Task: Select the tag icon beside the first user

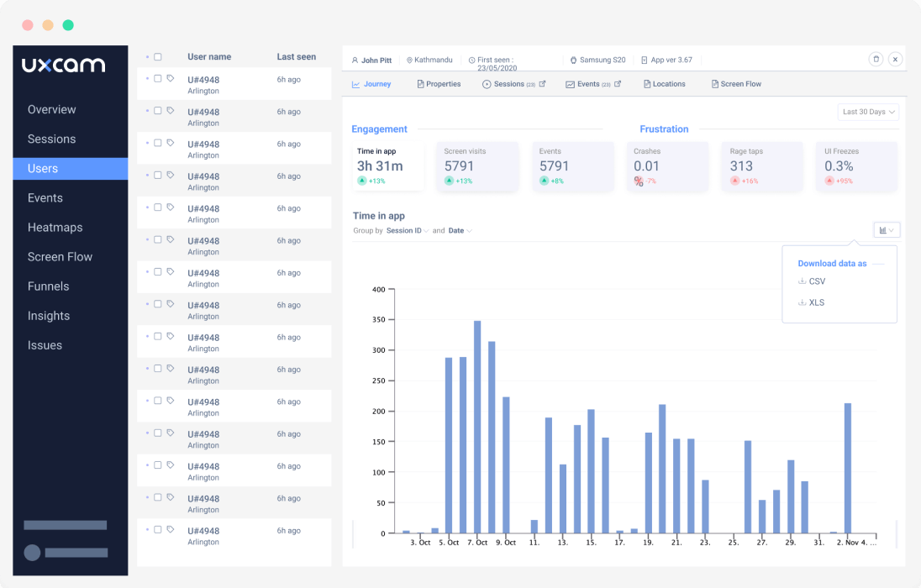Action: click(x=171, y=78)
